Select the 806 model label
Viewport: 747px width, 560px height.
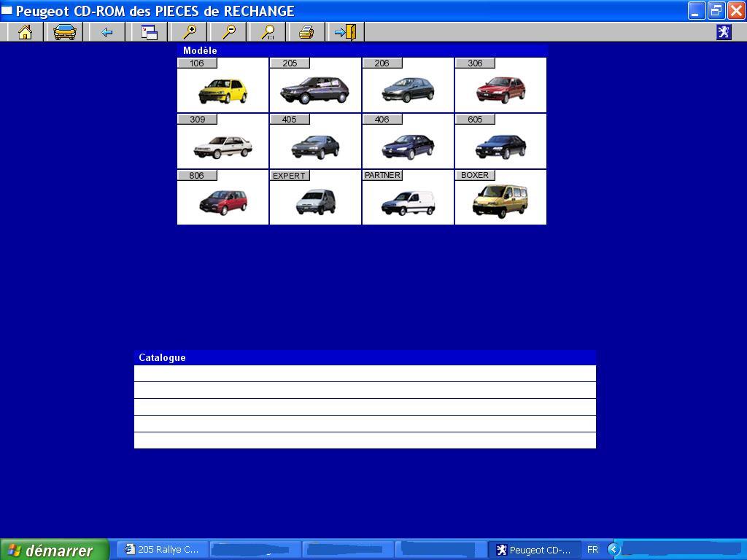(197, 175)
